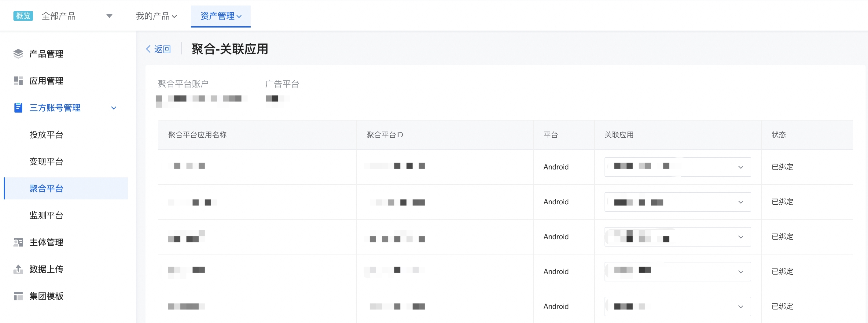Viewport: 868px width, 323px height.
Task: Select the 数据上传 upload icon
Action: 18,269
